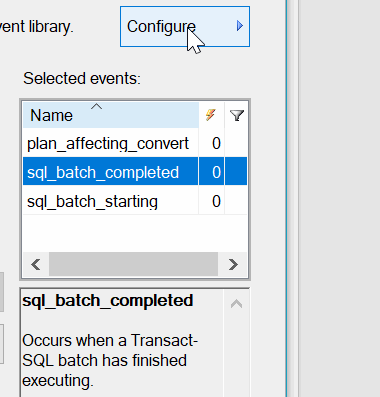Sort by the filter funnel column
Image resolution: width=380 pixels, height=397 pixels.
click(x=237, y=115)
